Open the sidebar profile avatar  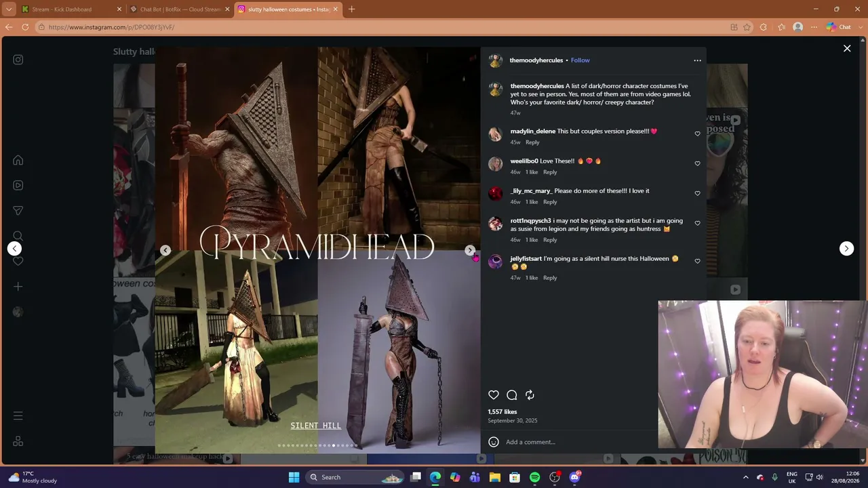point(18,312)
